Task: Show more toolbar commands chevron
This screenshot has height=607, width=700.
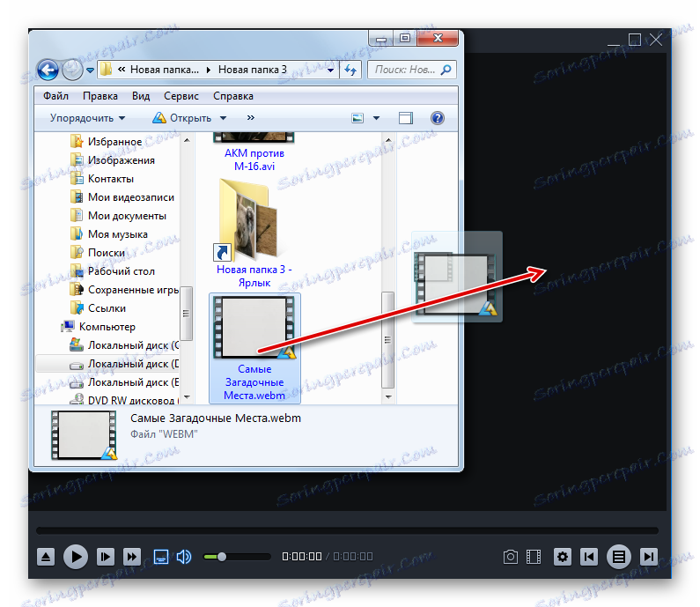Action: (250, 117)
